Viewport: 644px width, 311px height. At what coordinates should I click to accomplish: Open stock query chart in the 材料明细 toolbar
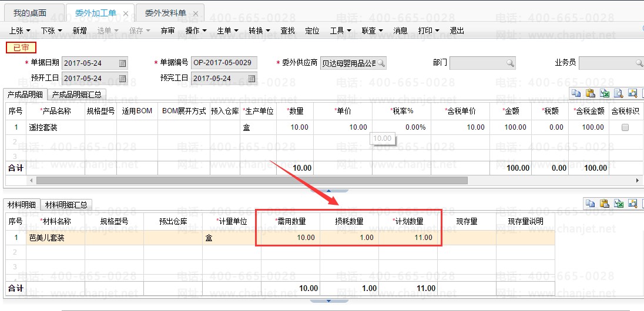[x=633, y=203]
